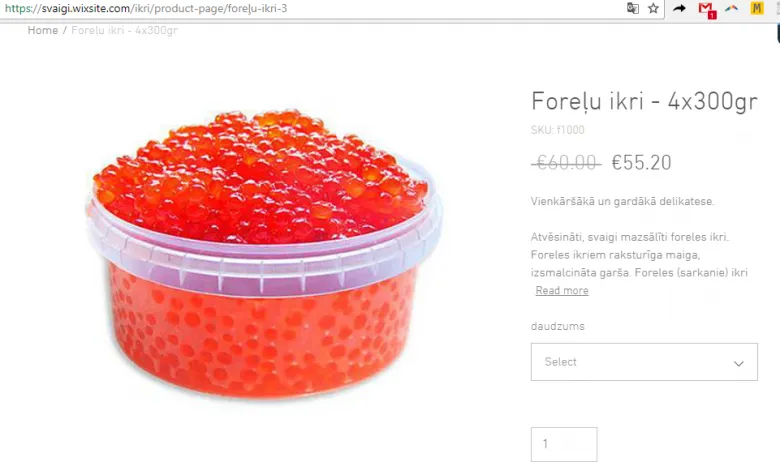Click the crossed-out price €60.00
Screen dimensions: 780x462
coord(566,163)
